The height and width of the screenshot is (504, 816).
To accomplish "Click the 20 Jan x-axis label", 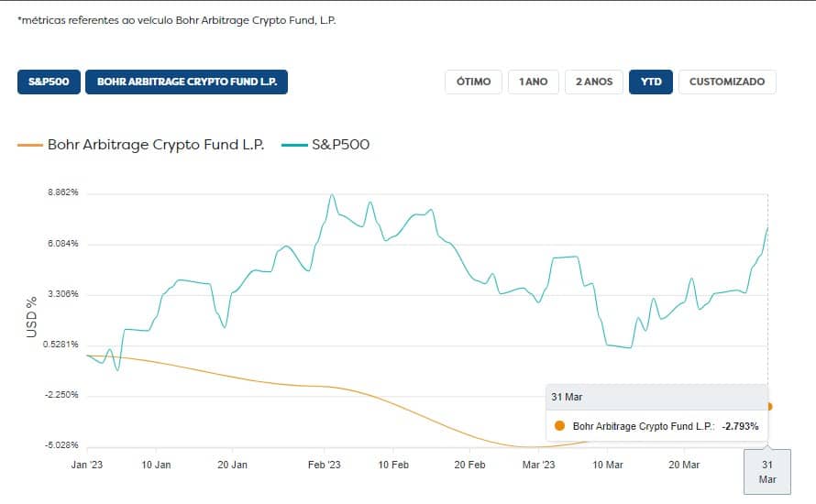I will click(232, 465).
